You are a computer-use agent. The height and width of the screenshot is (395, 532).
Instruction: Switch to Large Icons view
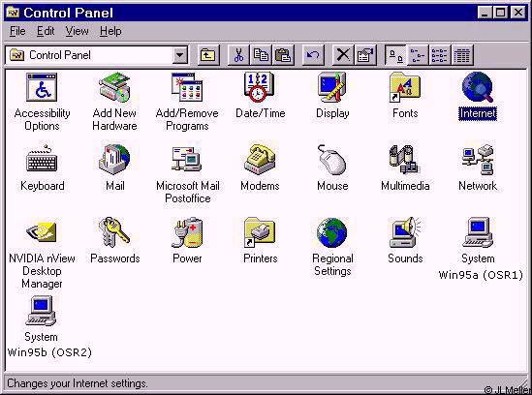(x=395, y=55)
